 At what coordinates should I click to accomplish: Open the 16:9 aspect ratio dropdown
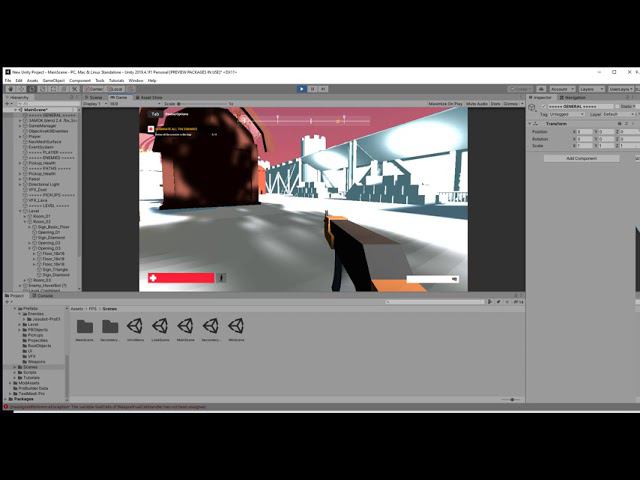pos(135,104)
